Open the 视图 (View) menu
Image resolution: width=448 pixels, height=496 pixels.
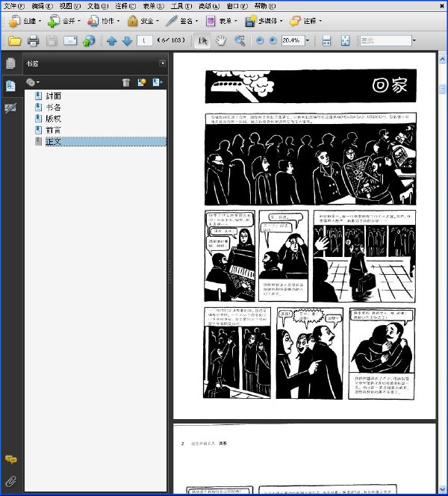click(70, 6)
